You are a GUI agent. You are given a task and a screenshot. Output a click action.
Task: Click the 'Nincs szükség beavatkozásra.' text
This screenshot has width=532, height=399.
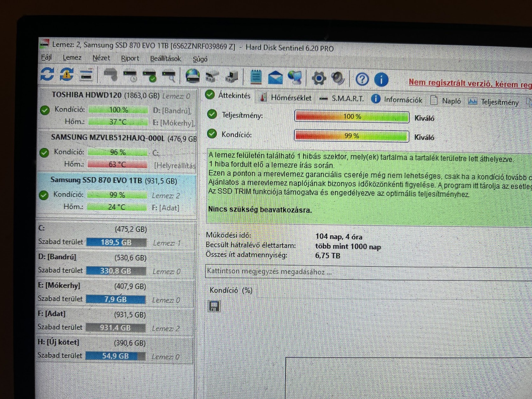260,210
